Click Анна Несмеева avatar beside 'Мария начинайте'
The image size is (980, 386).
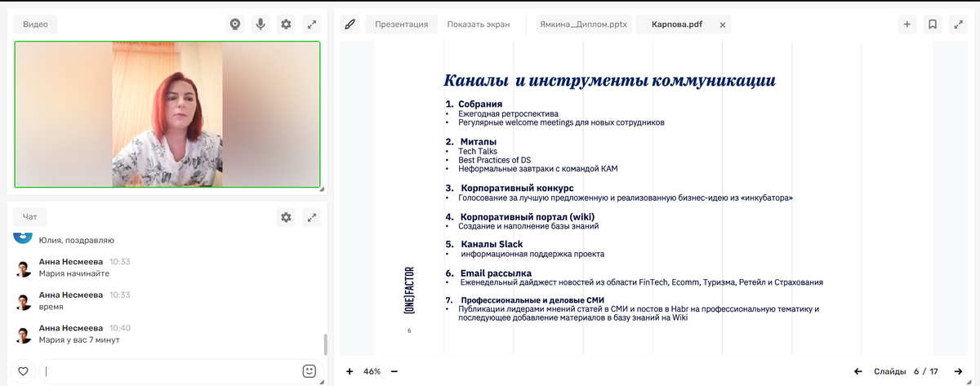[24, 268]
